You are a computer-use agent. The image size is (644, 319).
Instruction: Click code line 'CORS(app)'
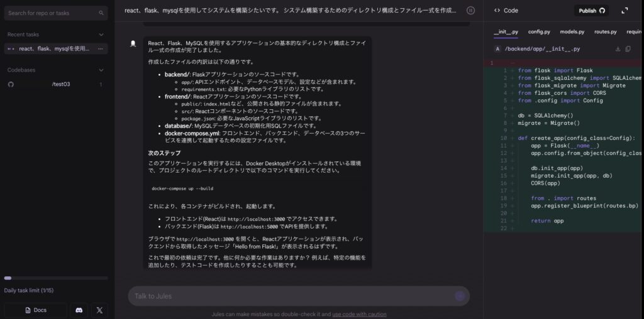545,183
